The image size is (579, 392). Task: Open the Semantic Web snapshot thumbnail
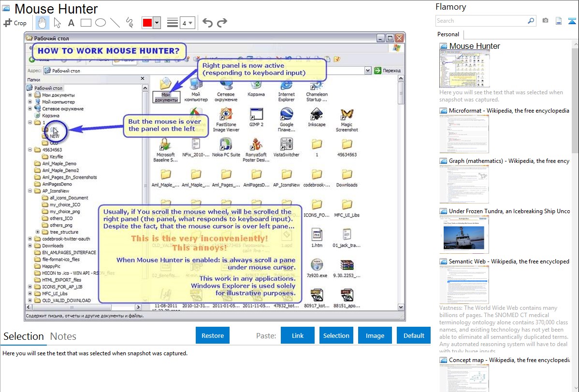coord(464,284)
